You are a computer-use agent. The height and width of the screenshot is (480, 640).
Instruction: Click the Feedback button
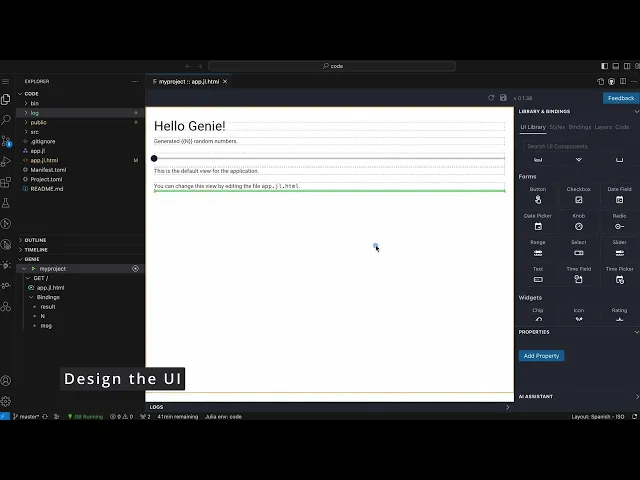[x=621, y=98]
